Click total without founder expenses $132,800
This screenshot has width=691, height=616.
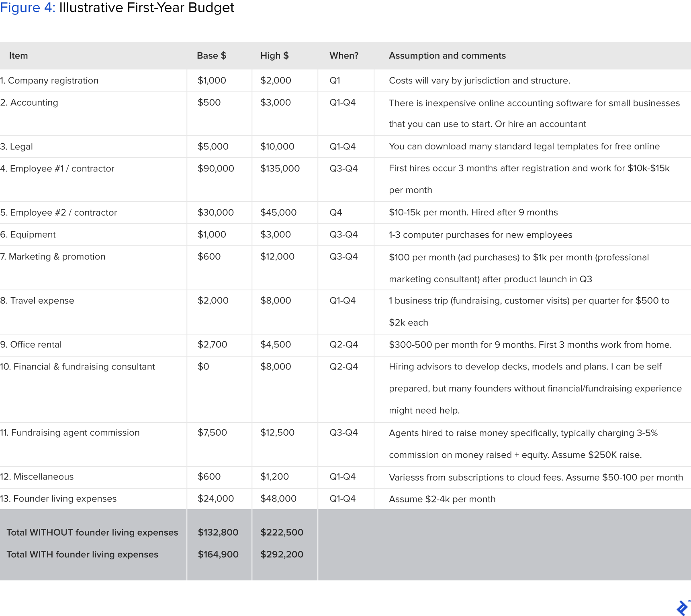[x=218, y=532]
